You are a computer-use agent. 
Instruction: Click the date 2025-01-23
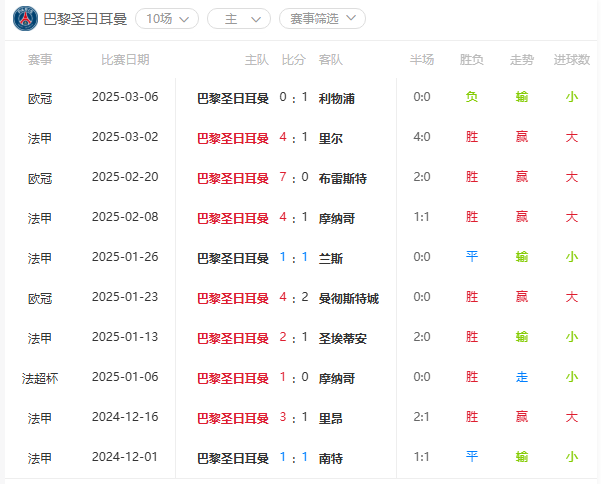tap(125, 297)
